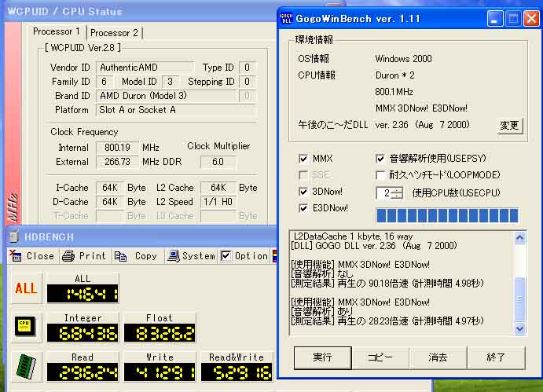Click the results log scrollbar thumb
Image resolution: width=543 pixels, height=392 pixels.
pos(519,299)
